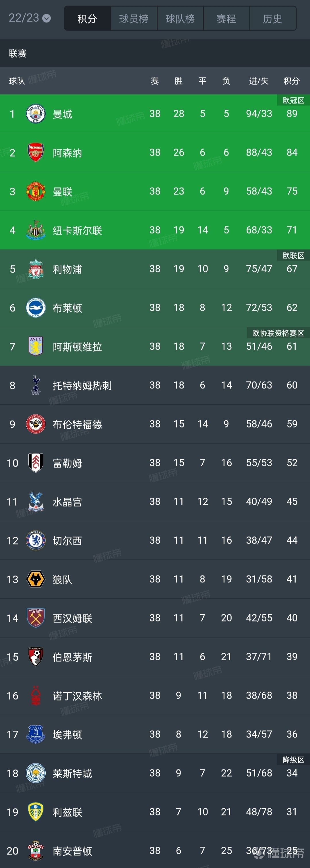This screenshot has width=310, height=868.
Task: Click the 积分 column header
Action: tap(292, 81)
